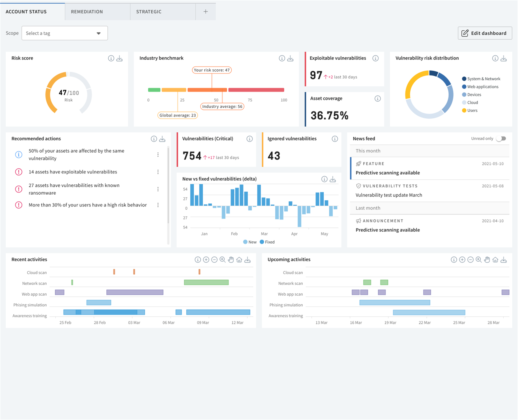
Task: Open Risk score info icon
Action: (x=111, y=58)
